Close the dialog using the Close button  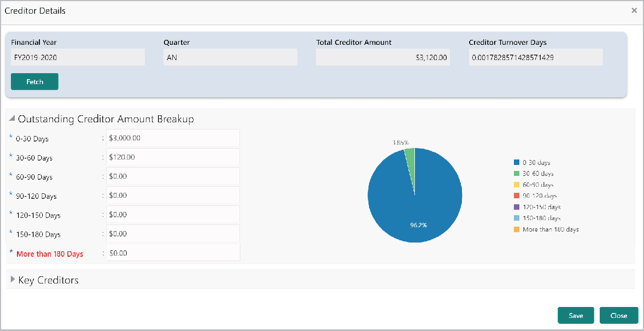(619, 315)
